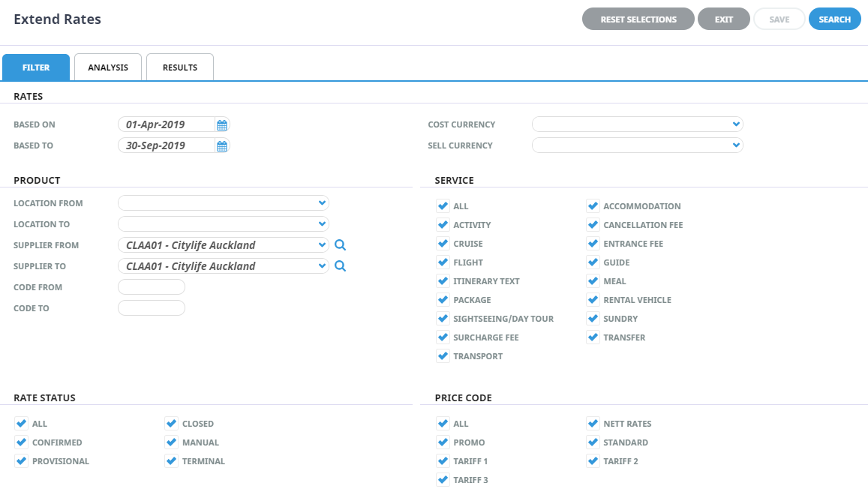The width and height of the screenshot is (868, 498).
Task: Click the Exit button
Action: (x=723, y=19)
